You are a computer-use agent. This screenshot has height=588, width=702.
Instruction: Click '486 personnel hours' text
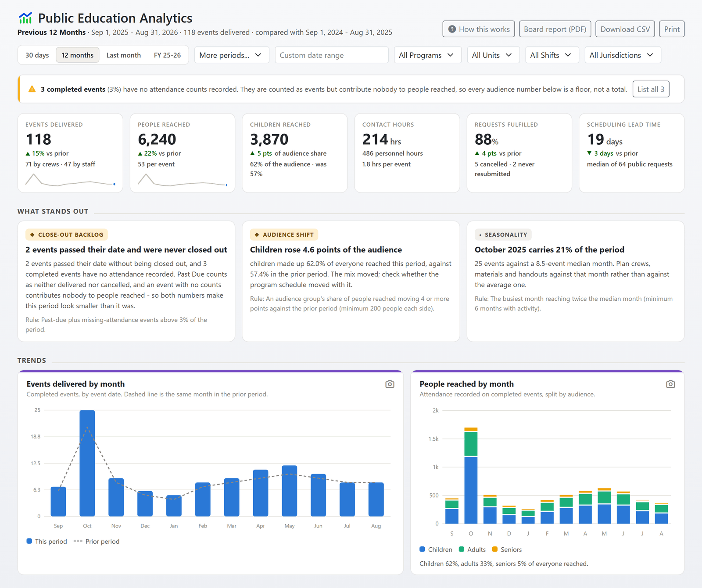[x=393, y=153]
